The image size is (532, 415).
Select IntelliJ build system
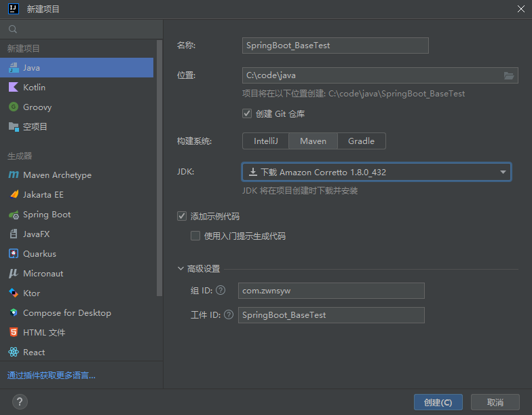[x=266, y=141]
